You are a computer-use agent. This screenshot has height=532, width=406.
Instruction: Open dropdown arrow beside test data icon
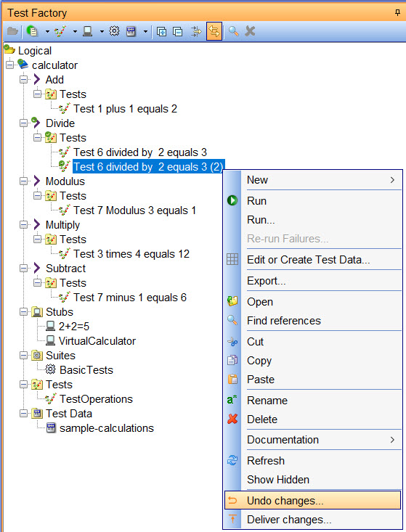pos(145,31)
